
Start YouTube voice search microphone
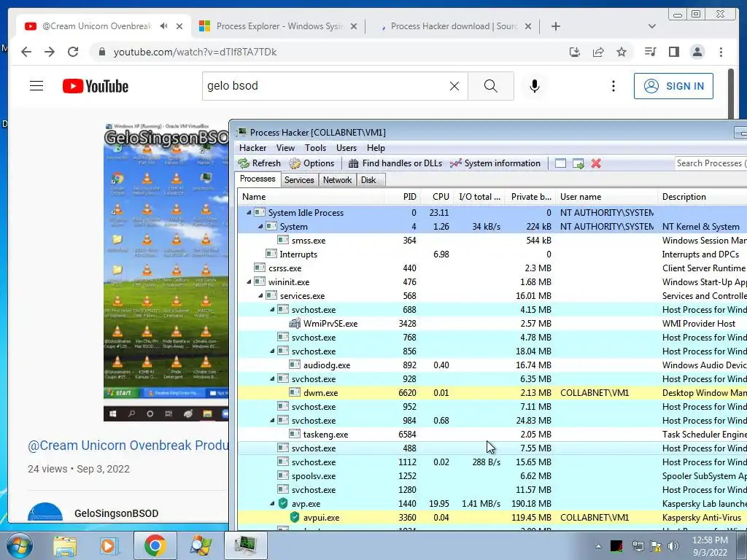pos(535,86)
